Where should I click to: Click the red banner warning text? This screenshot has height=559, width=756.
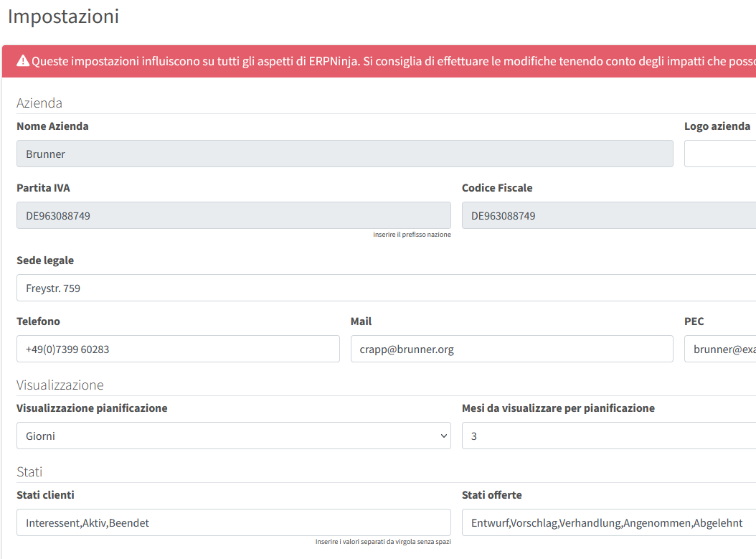[394, 61]
